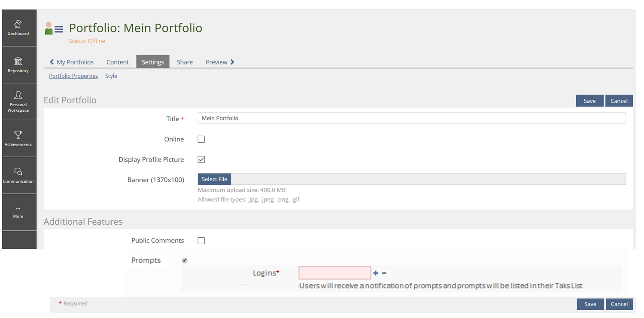The image size is (644, 318).
Task: Click into the Logins input field
Action: point(334,273)
